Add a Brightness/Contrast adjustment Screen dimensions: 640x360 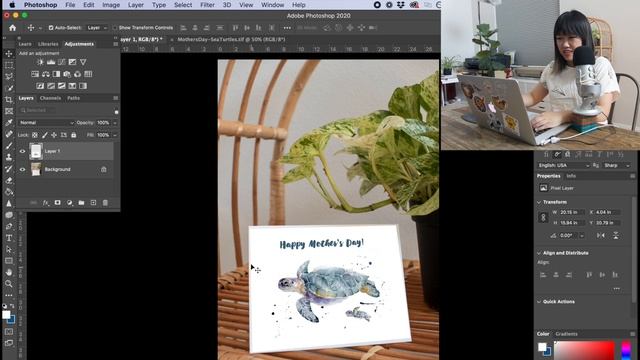(x=40, y=62)
